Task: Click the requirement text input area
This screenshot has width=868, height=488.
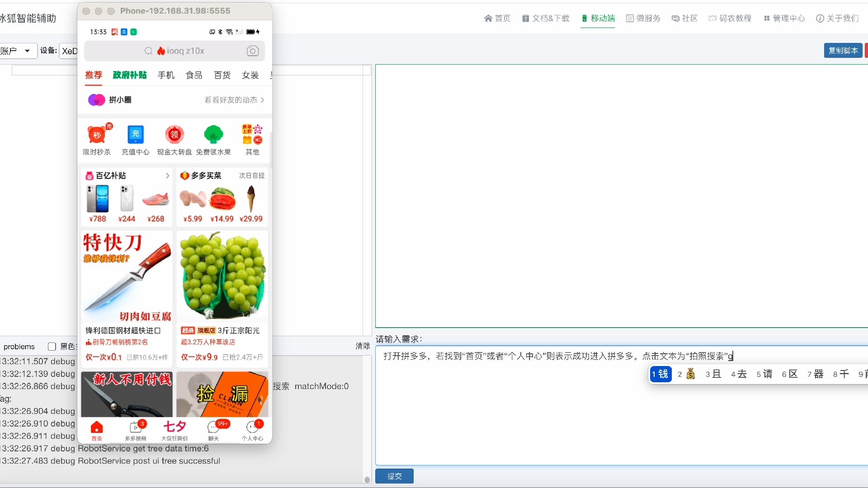Action: click(x=622, y=406)
